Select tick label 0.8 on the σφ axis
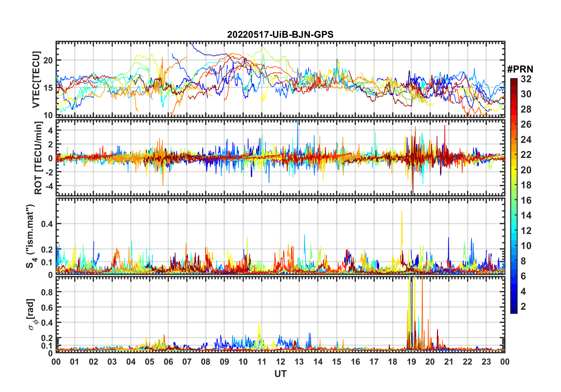This screenshot has height=392, width=561. 47,292
